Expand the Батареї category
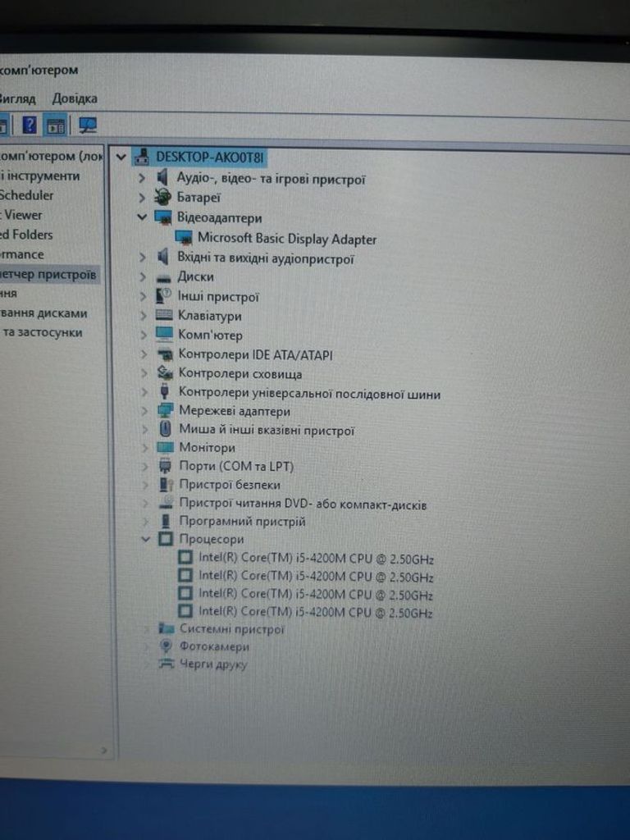Viewport: 630px width, 840px height. [x=141, y=198]
